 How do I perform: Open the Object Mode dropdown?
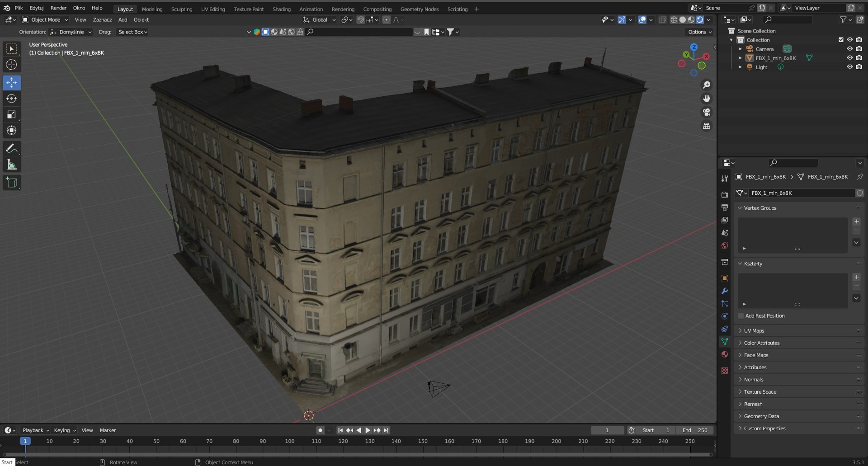(x=45, y=20)
